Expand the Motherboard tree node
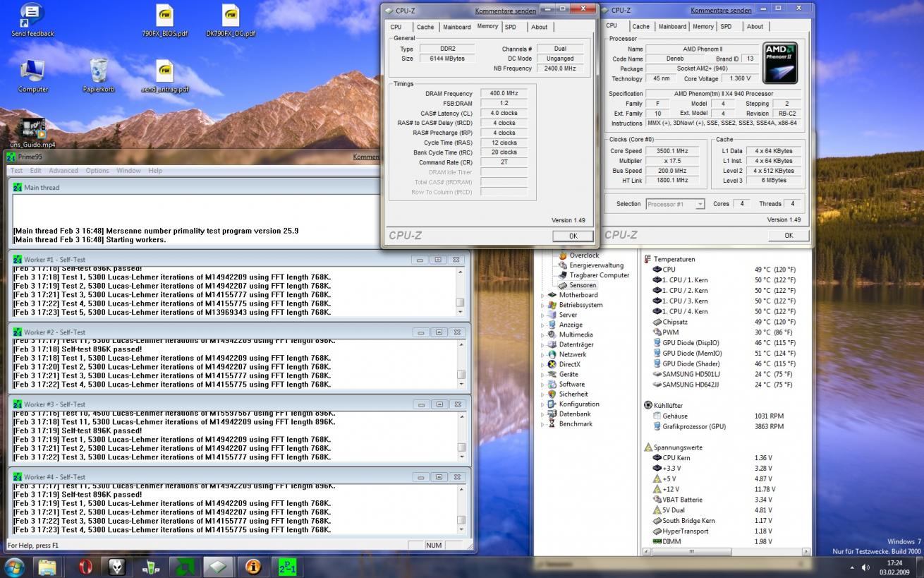The image size is (924, 578). click(542, 296)
